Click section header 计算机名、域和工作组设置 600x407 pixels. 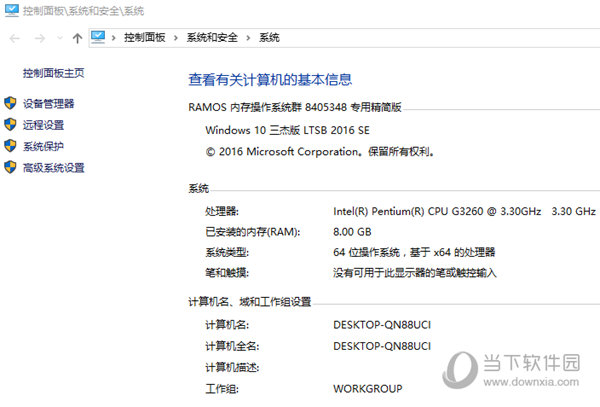coord(249,302)
